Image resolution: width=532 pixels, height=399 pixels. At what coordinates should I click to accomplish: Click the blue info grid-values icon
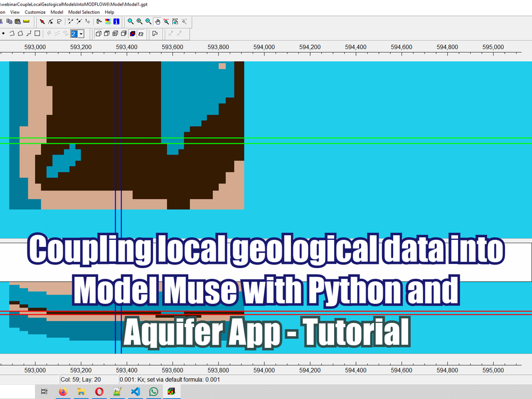[x=116, y=21]
